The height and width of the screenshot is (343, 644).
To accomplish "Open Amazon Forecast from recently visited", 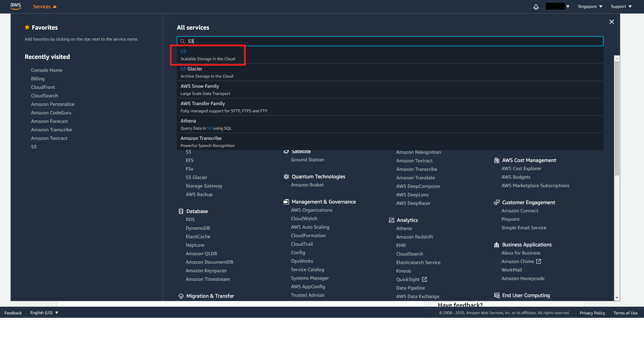I will (49, 121).
